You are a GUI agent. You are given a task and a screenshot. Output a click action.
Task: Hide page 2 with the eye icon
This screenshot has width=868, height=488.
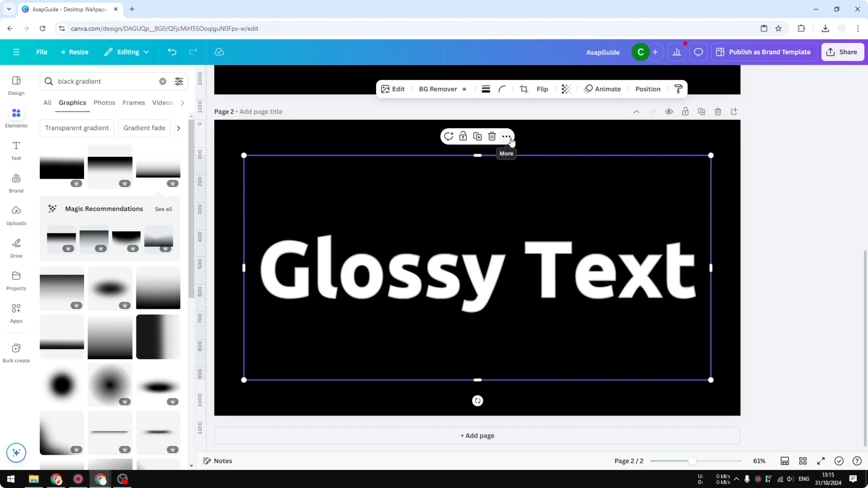pos(669,112)
